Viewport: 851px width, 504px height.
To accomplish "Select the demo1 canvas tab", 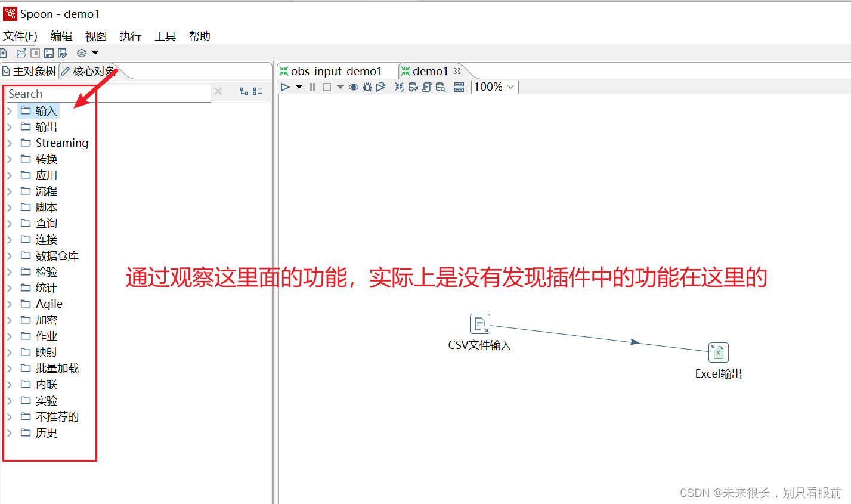I will [x=430, y=71].
